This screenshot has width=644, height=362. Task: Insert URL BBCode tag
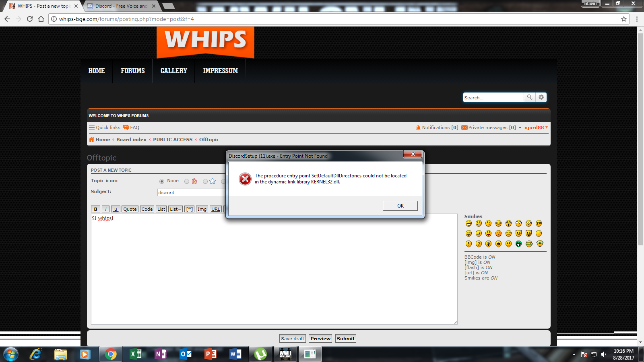216,209
